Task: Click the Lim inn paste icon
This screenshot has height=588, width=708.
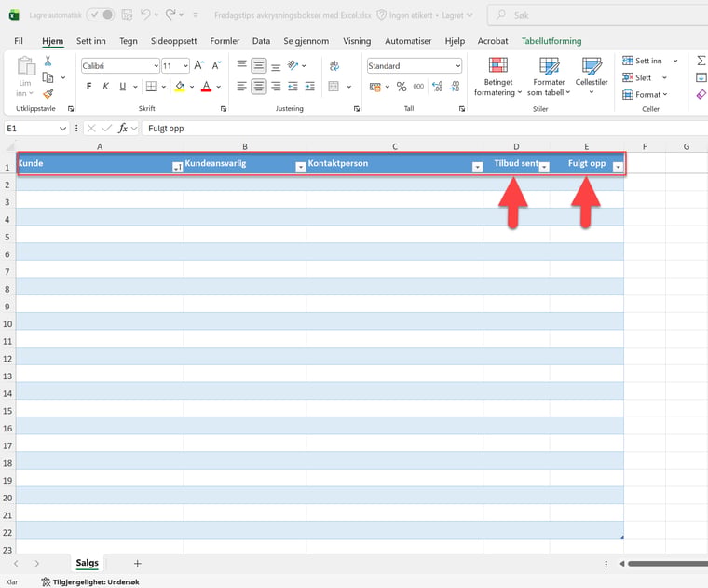Action: pyautogui.click(x=26, y=66)
